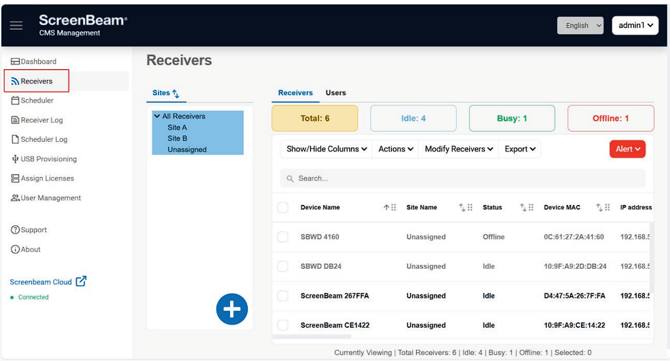Click Site Name column drag handle
This screenshot has height=361, width=670.
470,208
